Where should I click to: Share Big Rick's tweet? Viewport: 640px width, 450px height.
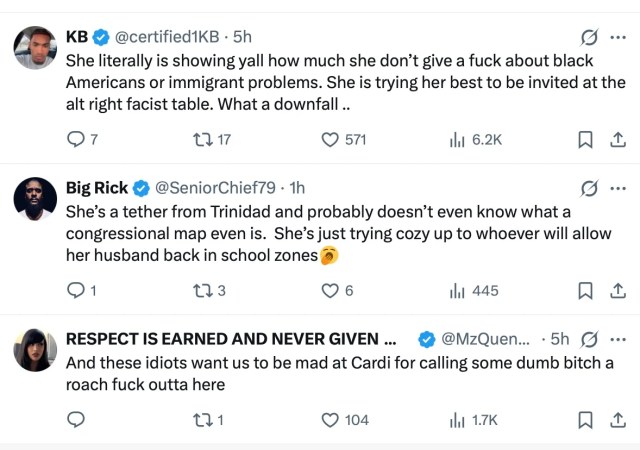(618, 291)
